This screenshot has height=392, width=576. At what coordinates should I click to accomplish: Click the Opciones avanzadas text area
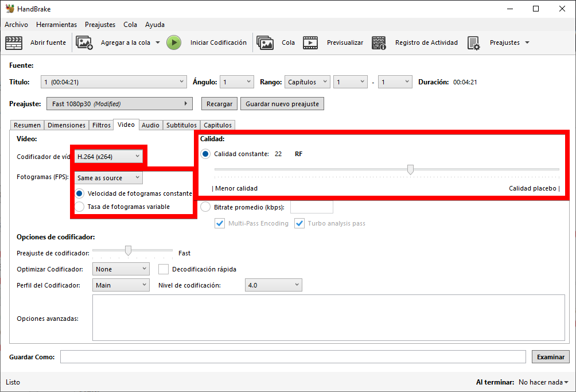pos(328,318)
